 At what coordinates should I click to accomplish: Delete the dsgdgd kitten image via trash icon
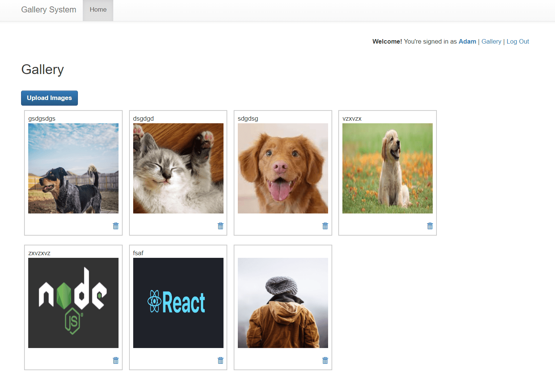(x=220, y=226)
